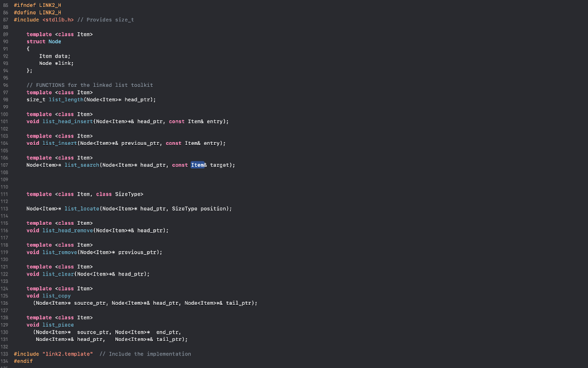Image resolution: width=588 pixels, height=368 pixels.
Task: Click the highlighted Item word in list_search
Action: 198,165
